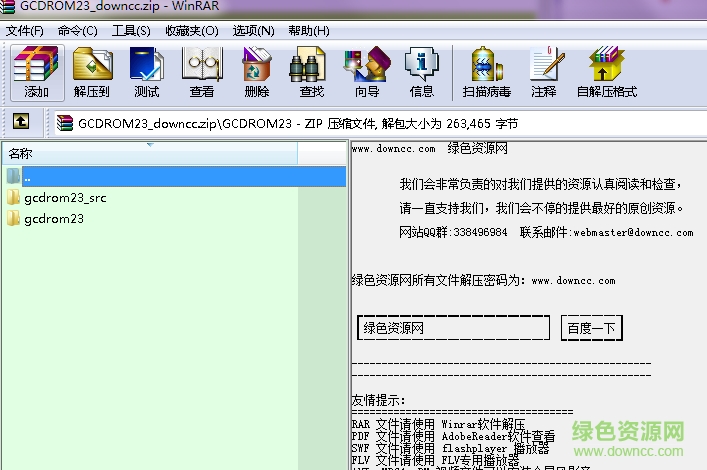The height and width of the screenshot is (470, 707).
Task: Click www.downcc.com text at comment top
Action: [394, 149]
